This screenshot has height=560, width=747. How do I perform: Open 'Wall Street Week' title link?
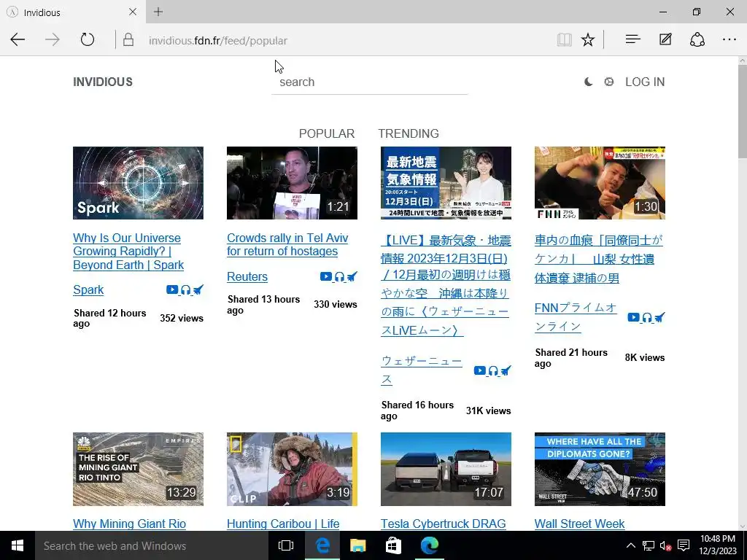(x=579, y=524)
